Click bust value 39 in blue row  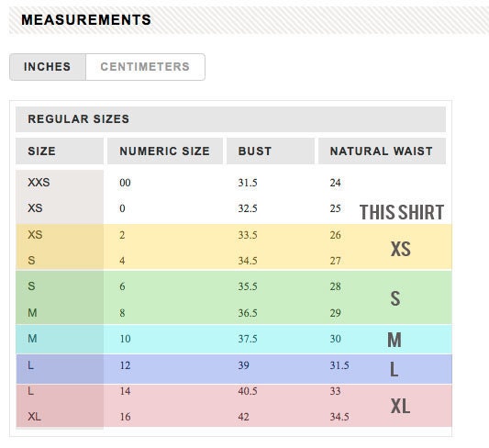(x=243, y=365)
